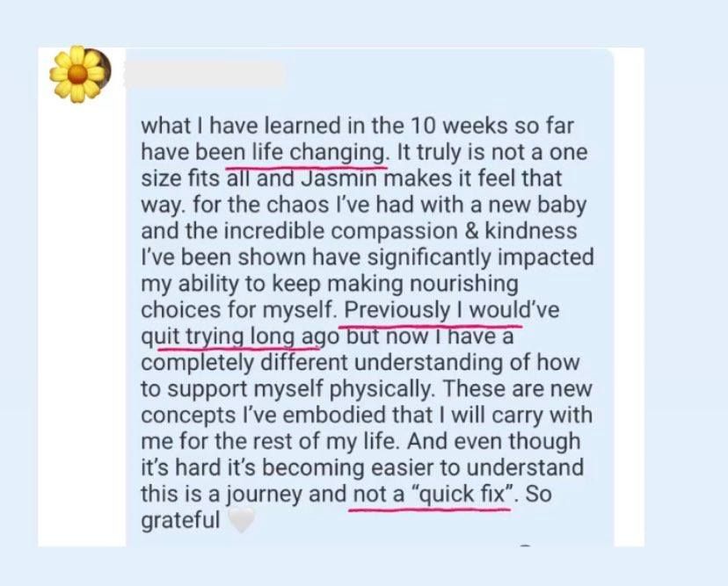Click the phrase "completely different understanding"

click(322, 362)
